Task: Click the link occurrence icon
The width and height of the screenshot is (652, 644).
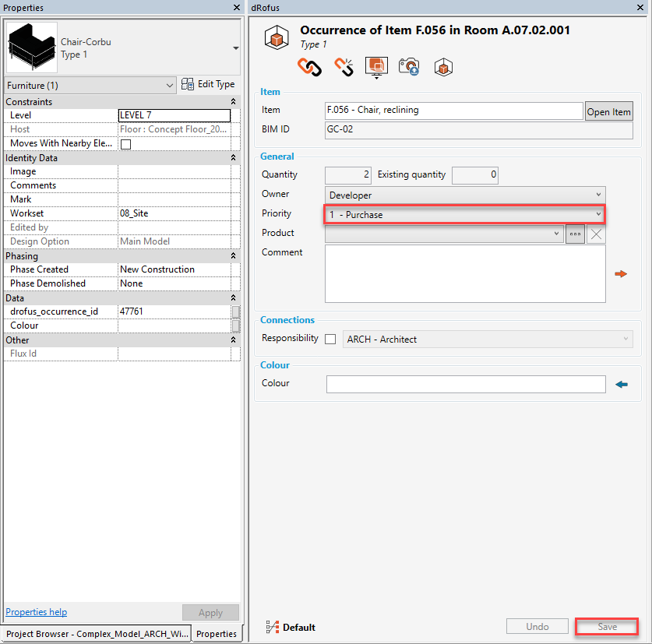Action: click(x=309, y=67)
